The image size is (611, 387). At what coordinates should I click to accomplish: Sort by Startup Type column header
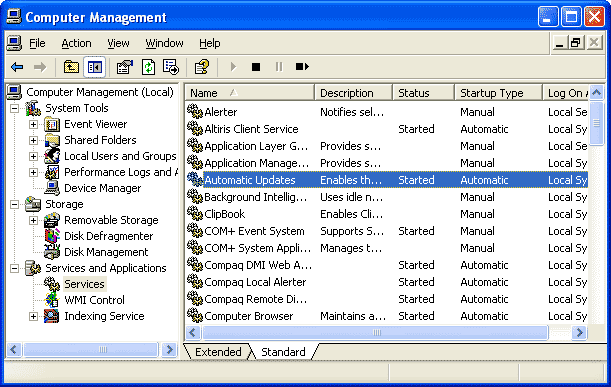[x=498, y=93]
